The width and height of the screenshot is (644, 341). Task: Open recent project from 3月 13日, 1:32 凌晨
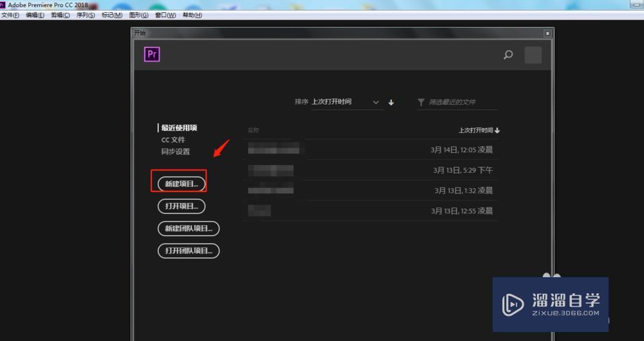(370, 190)
